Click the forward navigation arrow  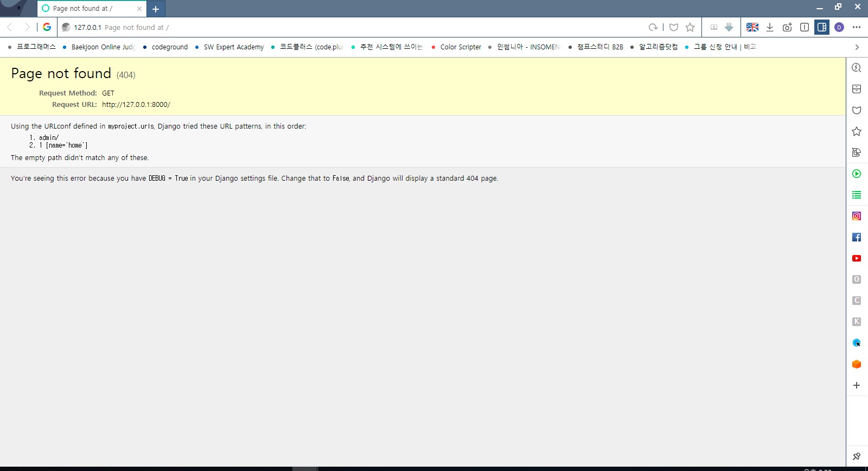pyautogui.click(x=27, y=27)
